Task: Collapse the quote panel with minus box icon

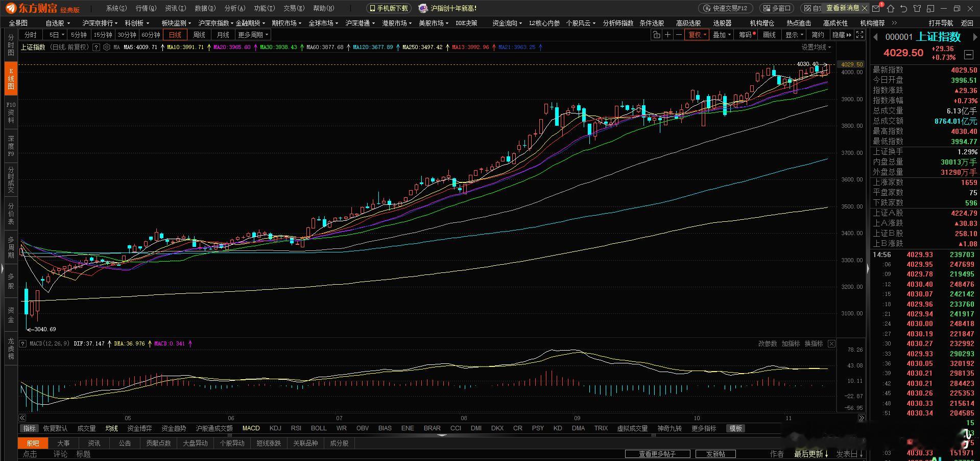Action: point(968,54)
